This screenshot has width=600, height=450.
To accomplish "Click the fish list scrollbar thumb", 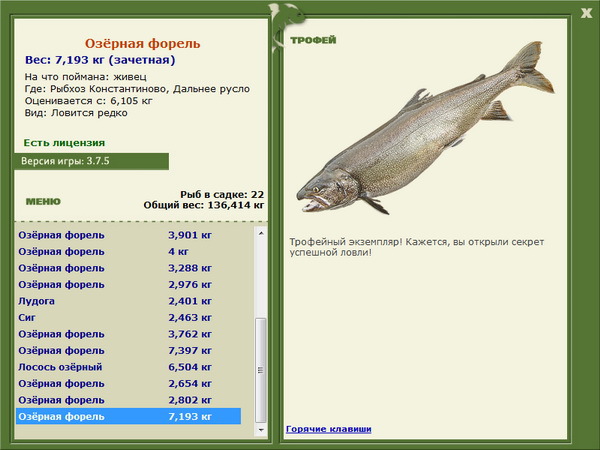I will coord(261,370).
